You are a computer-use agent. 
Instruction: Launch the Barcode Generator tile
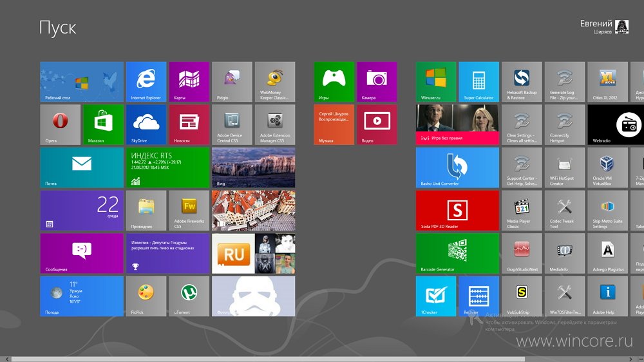(457, 254)
